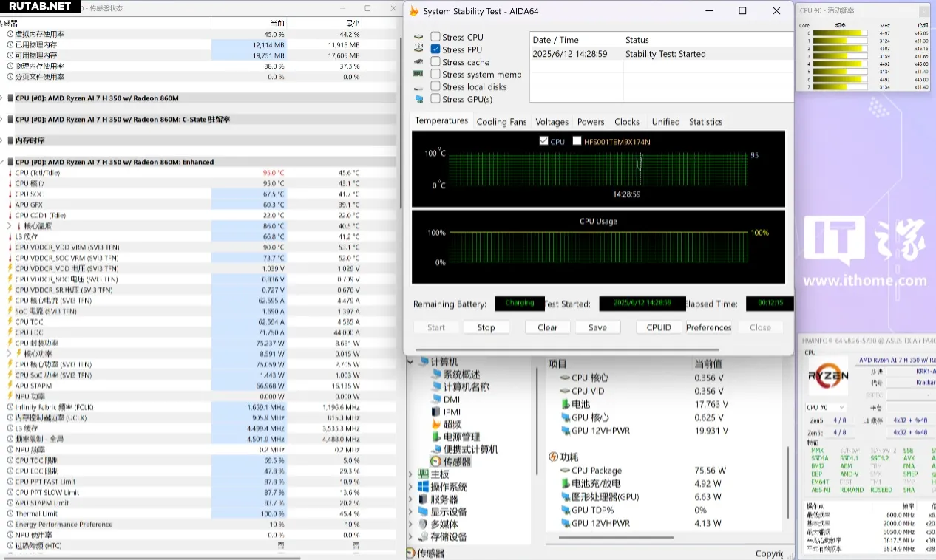Expand the 核心温度 row in HWiNFO sensors

point(10,226)
